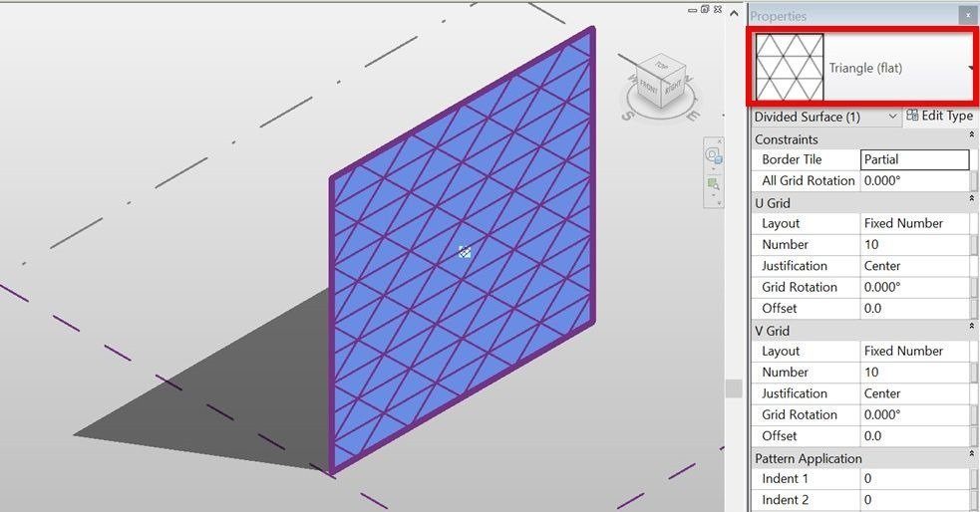Screen dimensions: 980x512
Task: Click the Indent 1 value field
Action: click(915, 478)
